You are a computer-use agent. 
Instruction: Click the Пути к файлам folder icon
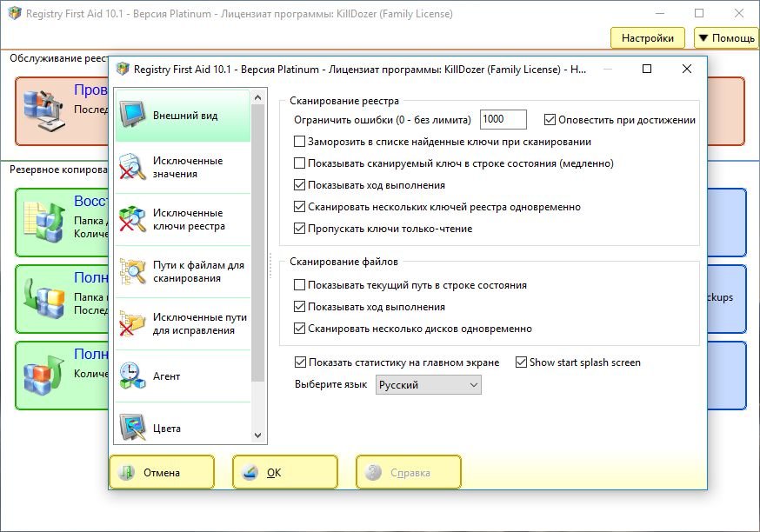(133, 271)
